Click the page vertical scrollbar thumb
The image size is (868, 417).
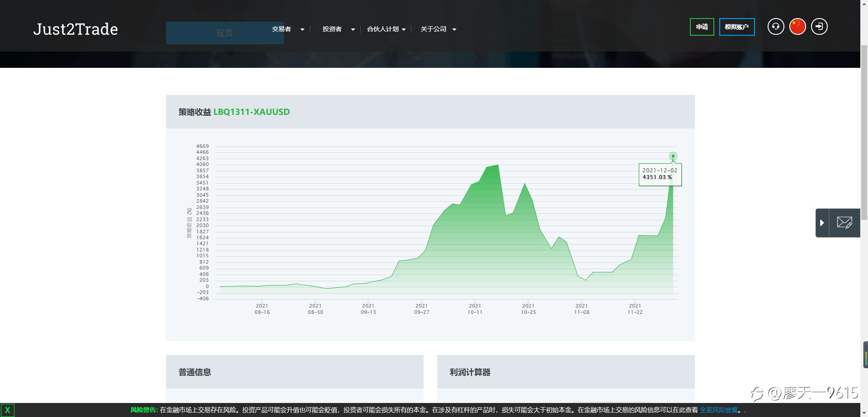864,131
